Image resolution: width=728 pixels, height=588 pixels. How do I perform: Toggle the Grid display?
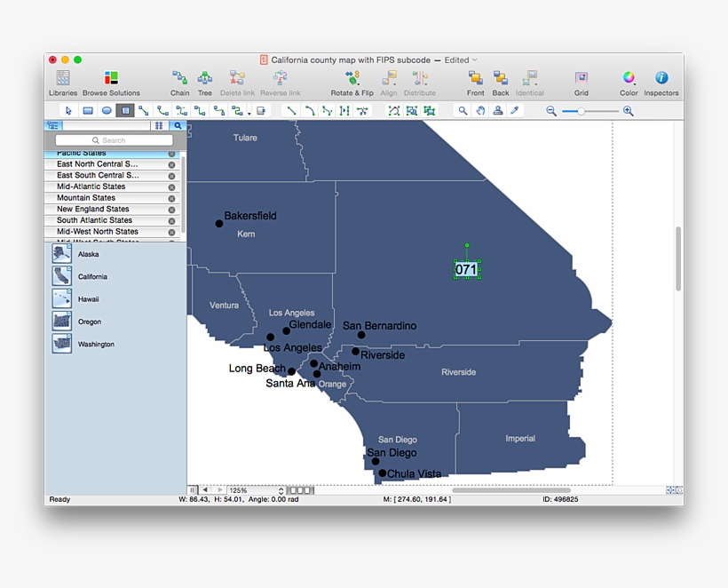(581, 83)
